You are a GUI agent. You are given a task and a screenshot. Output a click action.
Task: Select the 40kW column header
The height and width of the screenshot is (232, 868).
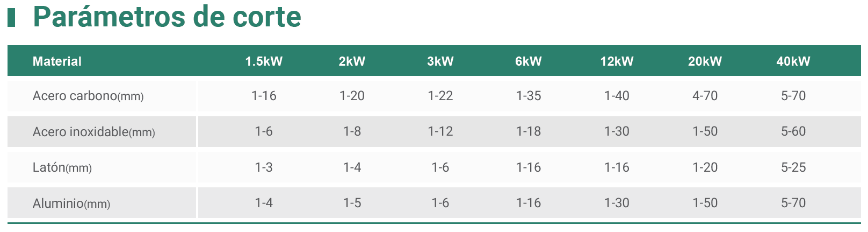click(x=793, y=61)
